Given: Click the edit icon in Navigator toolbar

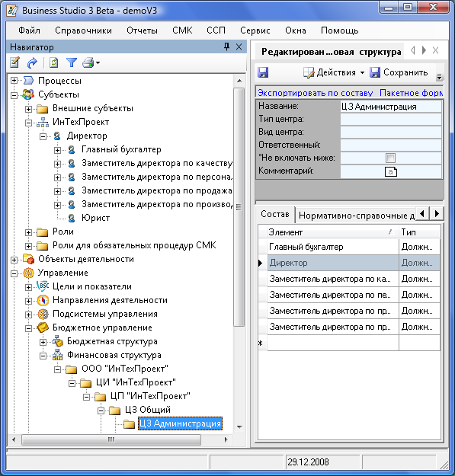Looking at the screenshot, I should (x=15, y=63).
